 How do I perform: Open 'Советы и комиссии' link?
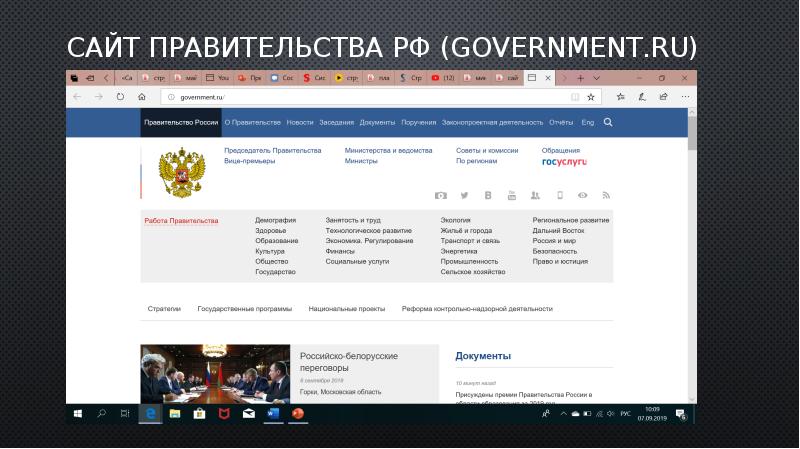tap(487, 151)
